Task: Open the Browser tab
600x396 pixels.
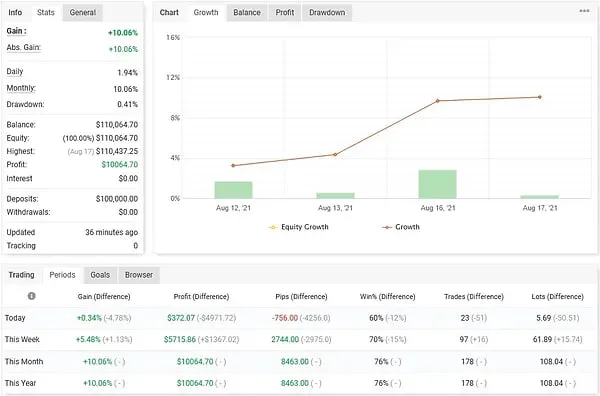Action: [139, 275]
